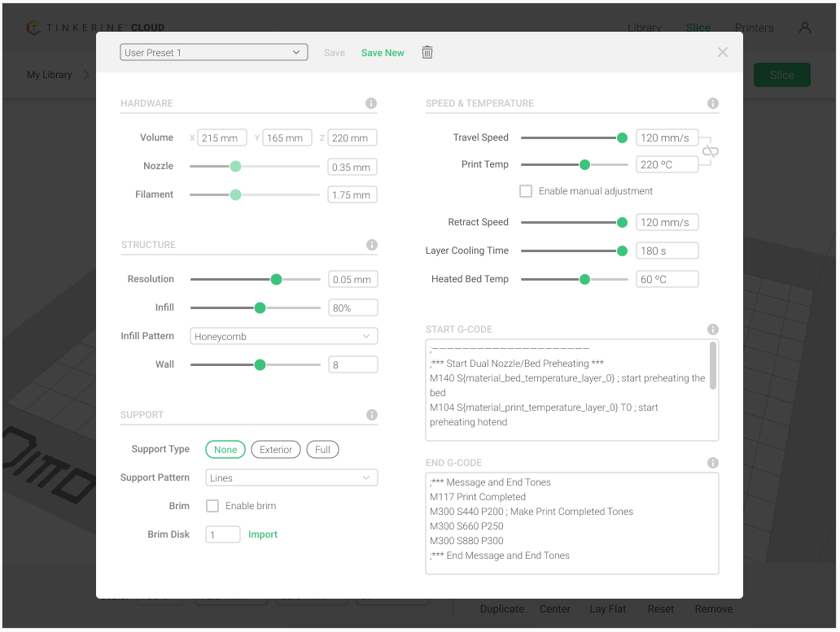Close the preset settings dialog

(x=723, y=52)
